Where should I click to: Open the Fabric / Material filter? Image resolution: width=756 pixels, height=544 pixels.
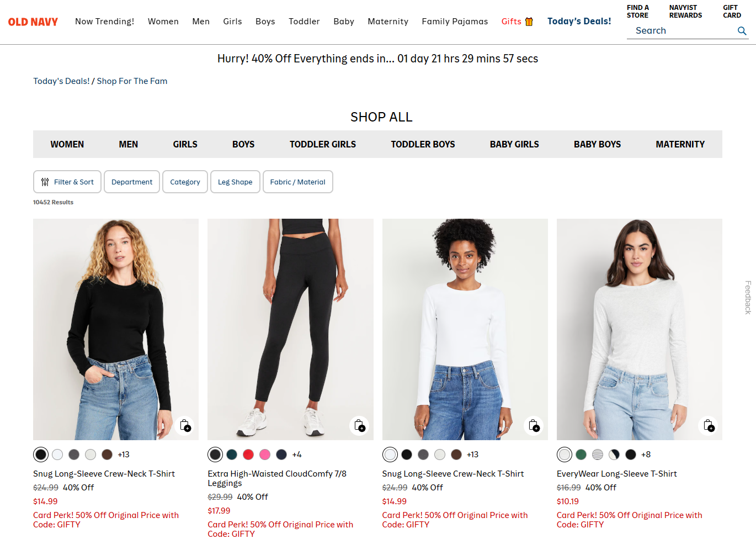[x=297, y=182]
